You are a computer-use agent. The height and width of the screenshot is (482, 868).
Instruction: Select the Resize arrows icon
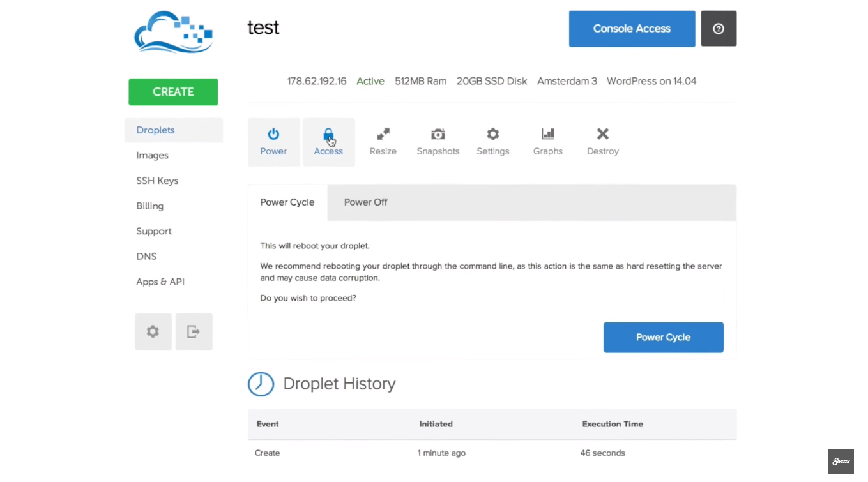(383, 135)
